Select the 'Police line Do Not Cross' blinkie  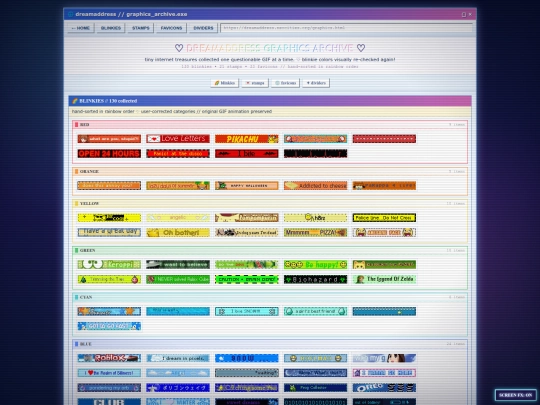pos(384,218)
